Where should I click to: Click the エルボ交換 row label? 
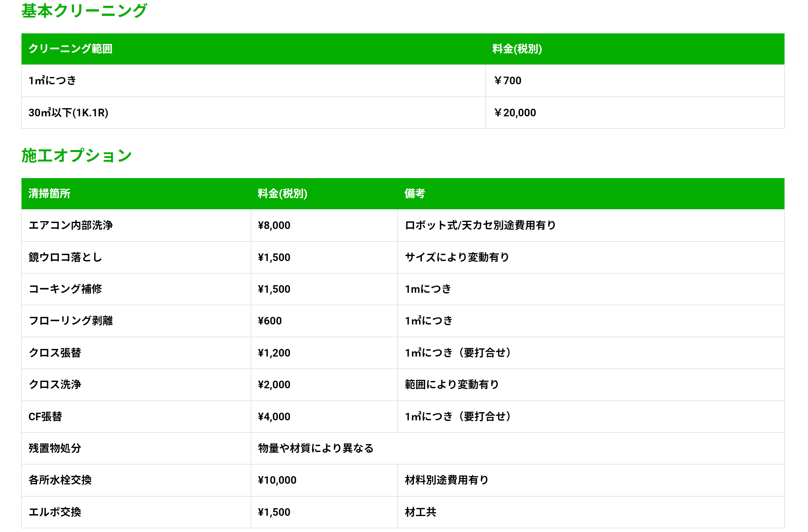[x=55, y=512]
